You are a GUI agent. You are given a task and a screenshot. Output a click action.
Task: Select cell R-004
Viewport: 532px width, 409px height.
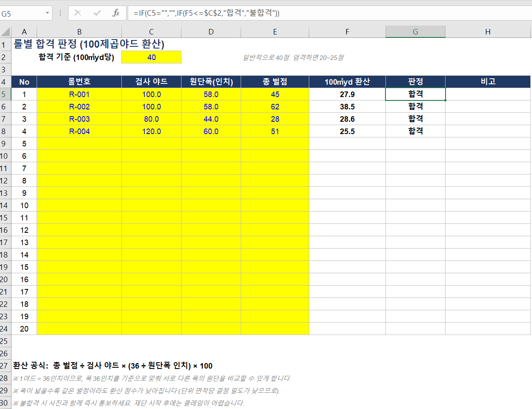pos(79,132)
